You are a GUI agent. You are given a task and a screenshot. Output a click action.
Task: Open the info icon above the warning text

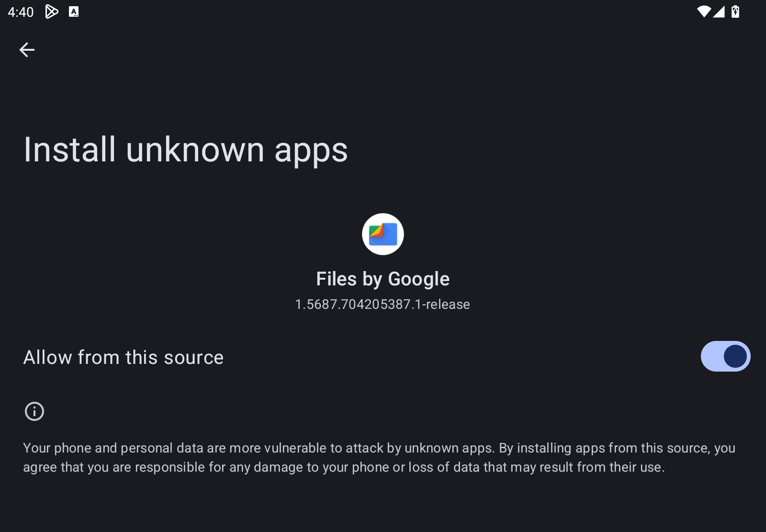tap(34, 411)
